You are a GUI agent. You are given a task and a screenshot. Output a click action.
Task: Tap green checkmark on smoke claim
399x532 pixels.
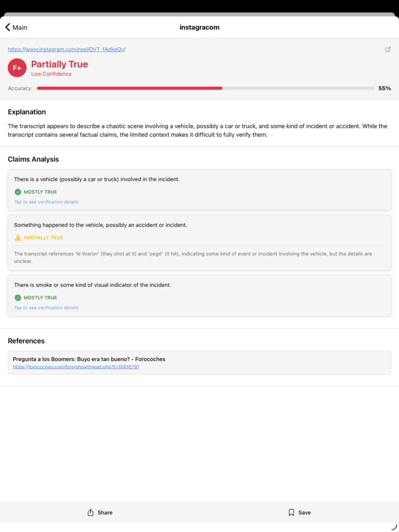18,298
